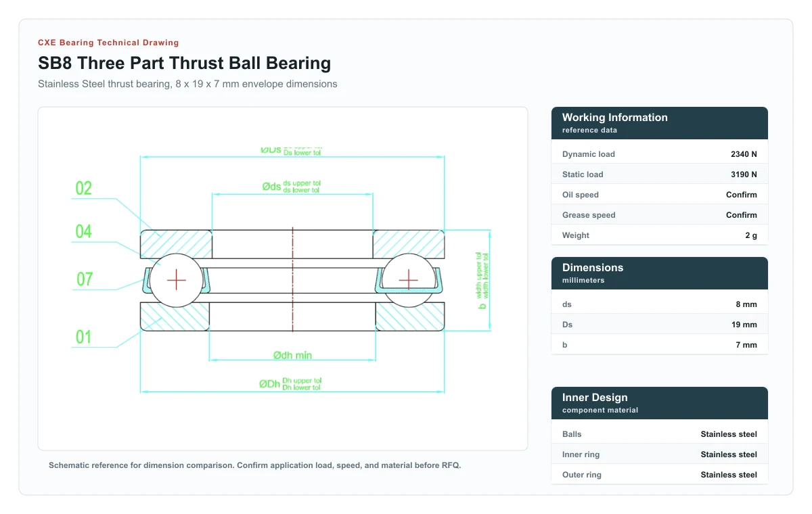Screen dimensions: 812x514
Task: Click the Inner ring Stainless steel value
Action: (x=729, y=454)
